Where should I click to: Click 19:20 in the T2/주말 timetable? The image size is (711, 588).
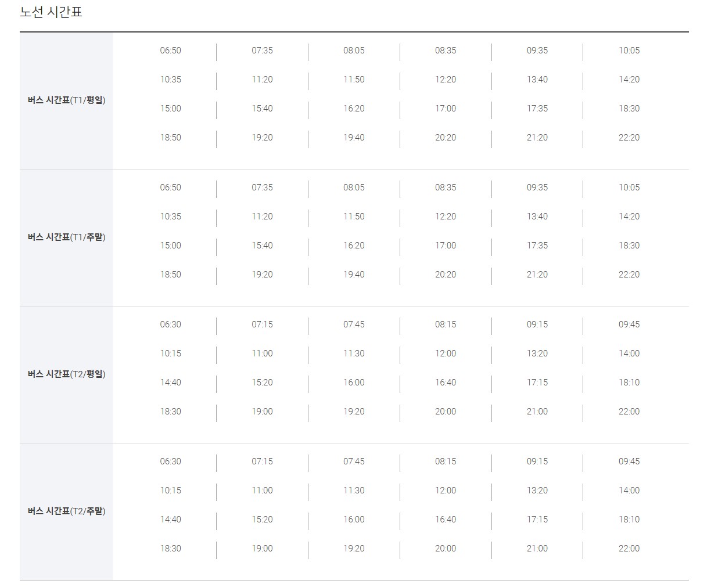[354, 549]
